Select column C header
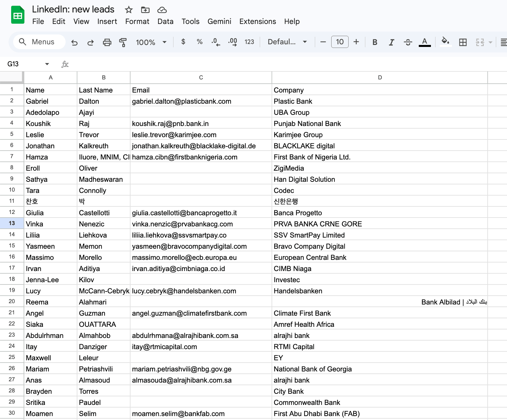 (x=201, y=77)
